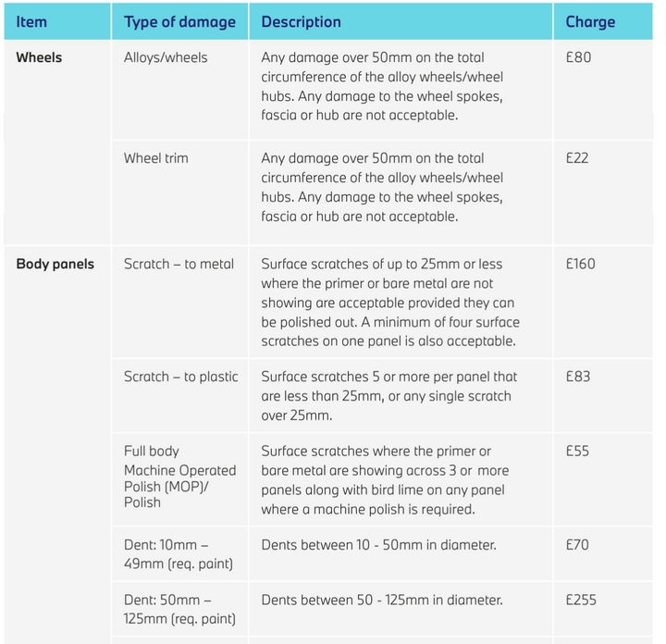Select the £255 charge amount
This screenshot has width=666, height=644.
(581, 600)
